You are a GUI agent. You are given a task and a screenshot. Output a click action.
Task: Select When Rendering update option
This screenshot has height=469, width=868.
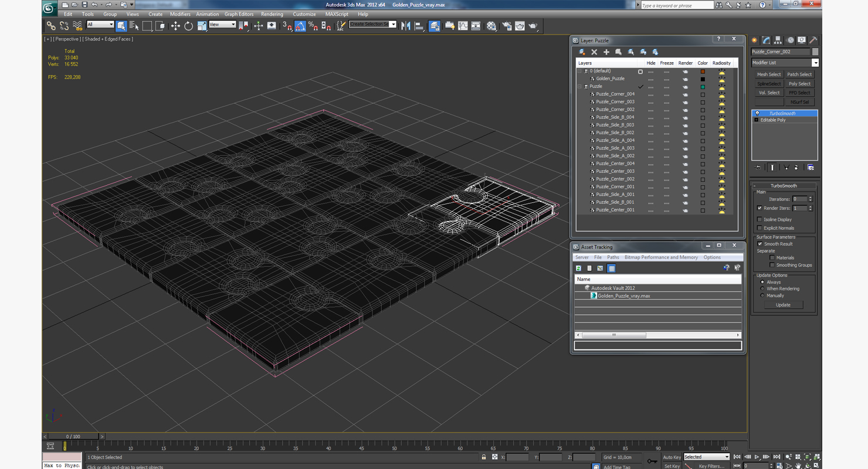(762, 288)
